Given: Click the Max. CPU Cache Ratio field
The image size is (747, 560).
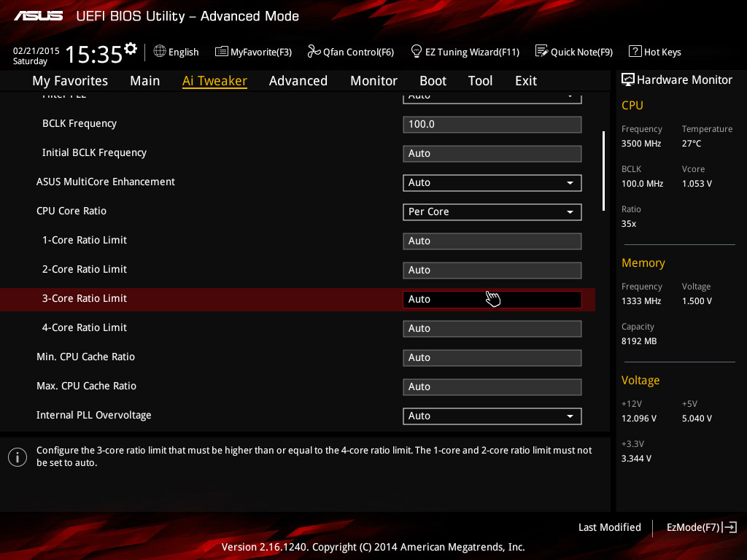Looking at the screenshot, I should coord(492,387).
